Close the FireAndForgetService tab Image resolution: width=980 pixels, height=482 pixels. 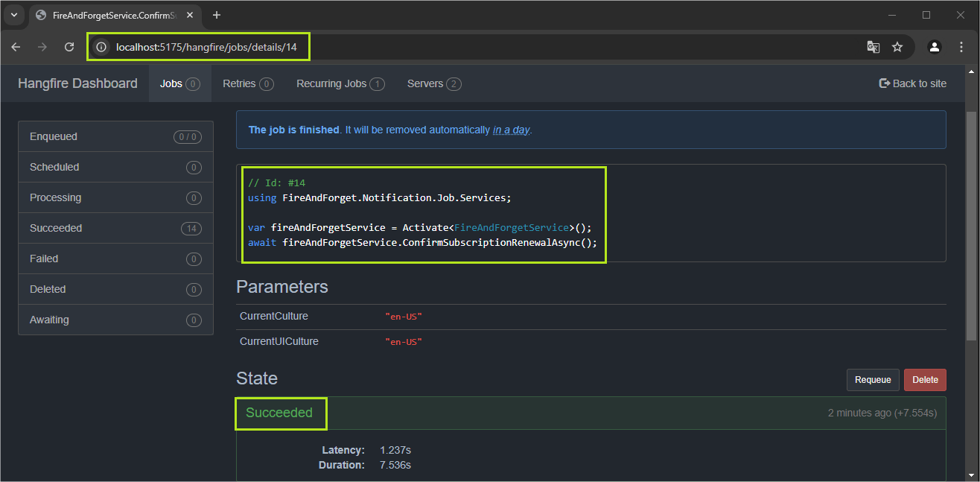[x=188, y=15]
